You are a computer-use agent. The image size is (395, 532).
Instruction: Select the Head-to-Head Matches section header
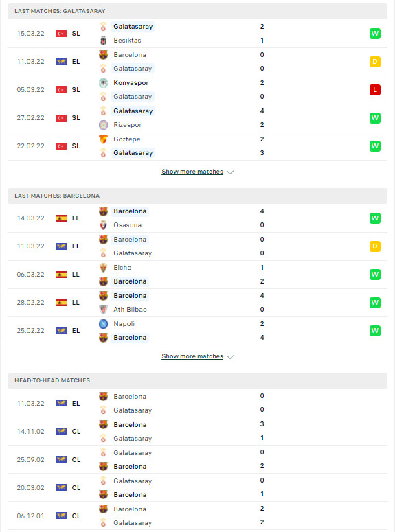click(197, 380)
